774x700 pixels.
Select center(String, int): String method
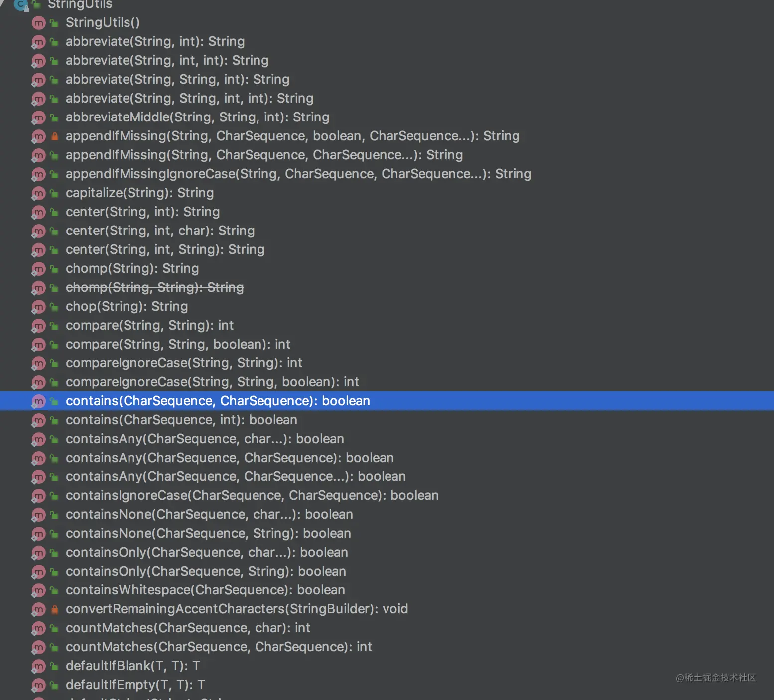[142, 212]
